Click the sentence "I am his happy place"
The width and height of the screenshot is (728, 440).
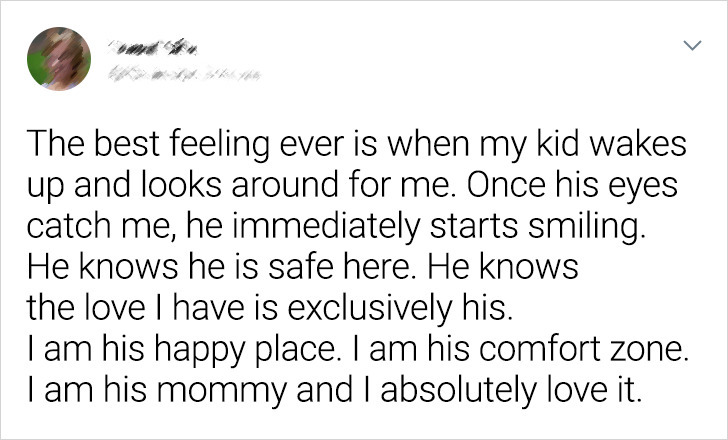click(x=187, y=349)
